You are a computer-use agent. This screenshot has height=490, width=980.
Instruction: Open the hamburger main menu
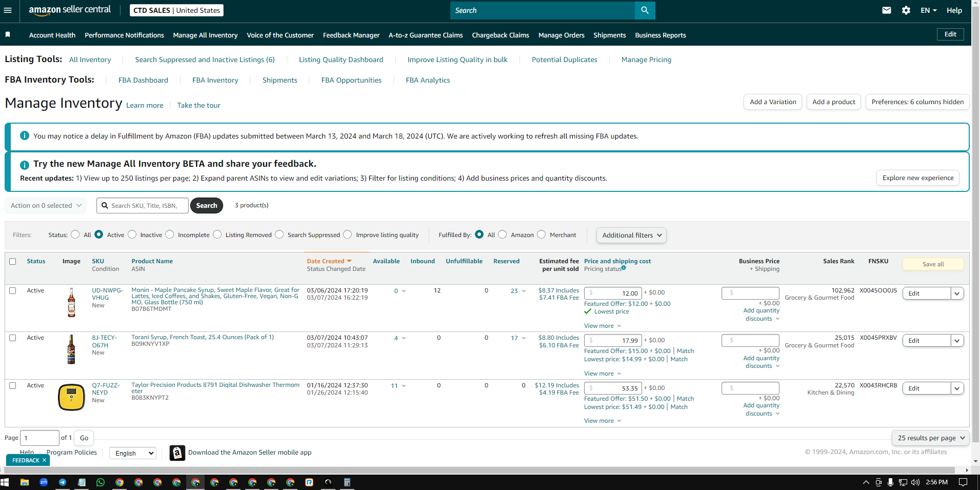(8, 10)
